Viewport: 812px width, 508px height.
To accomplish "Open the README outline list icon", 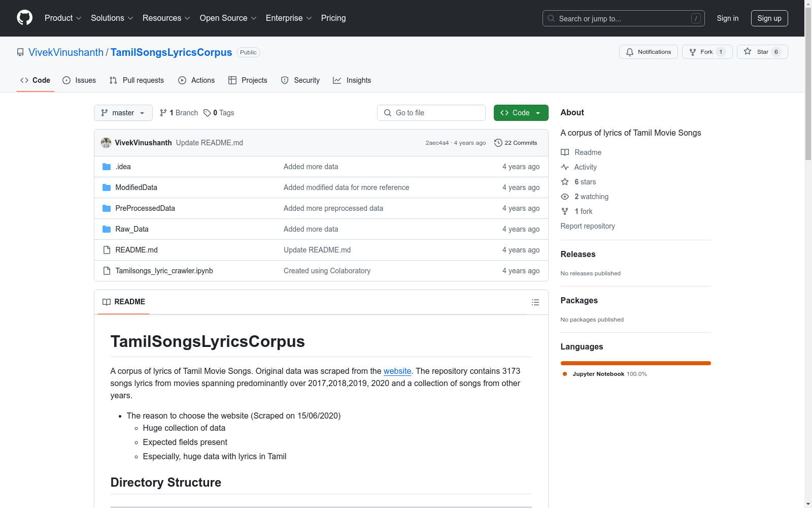I will pyautogui.click(x=535, y=302).
